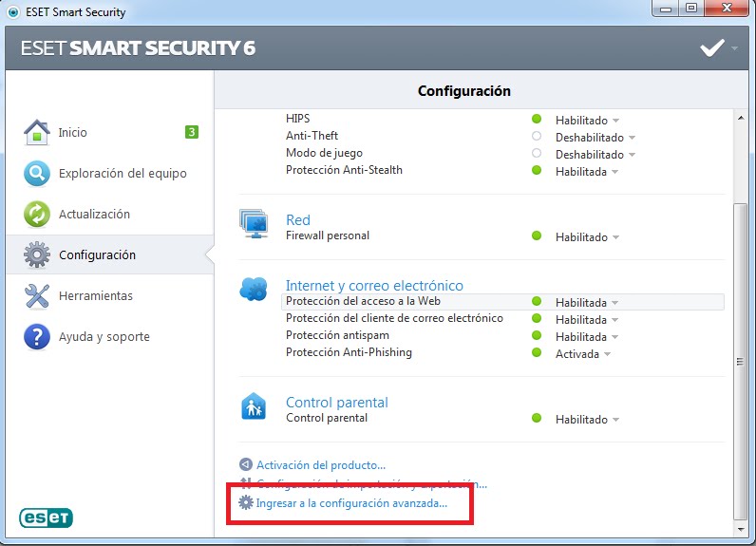
Task: Toggle the Anti-Theft status indicator
Action: [x=537, y=137]
